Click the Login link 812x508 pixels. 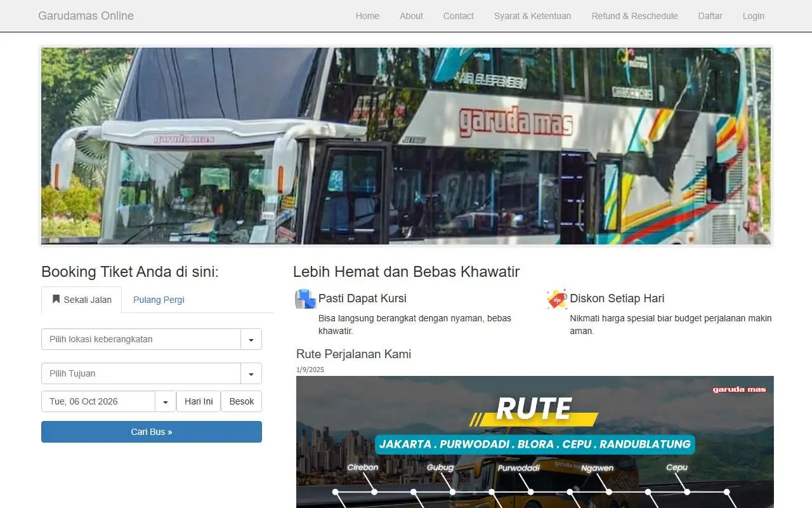pos(754,16)
